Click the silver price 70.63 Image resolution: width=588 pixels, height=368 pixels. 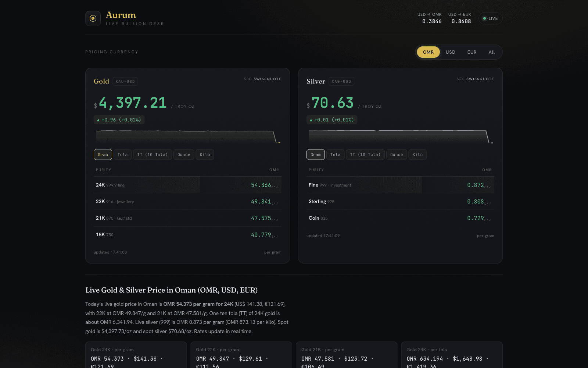click(332, 103)
